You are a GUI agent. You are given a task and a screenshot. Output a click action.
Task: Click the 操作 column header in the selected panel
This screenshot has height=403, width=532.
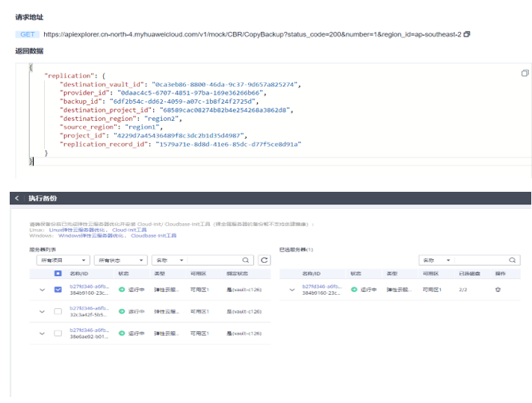501,274
